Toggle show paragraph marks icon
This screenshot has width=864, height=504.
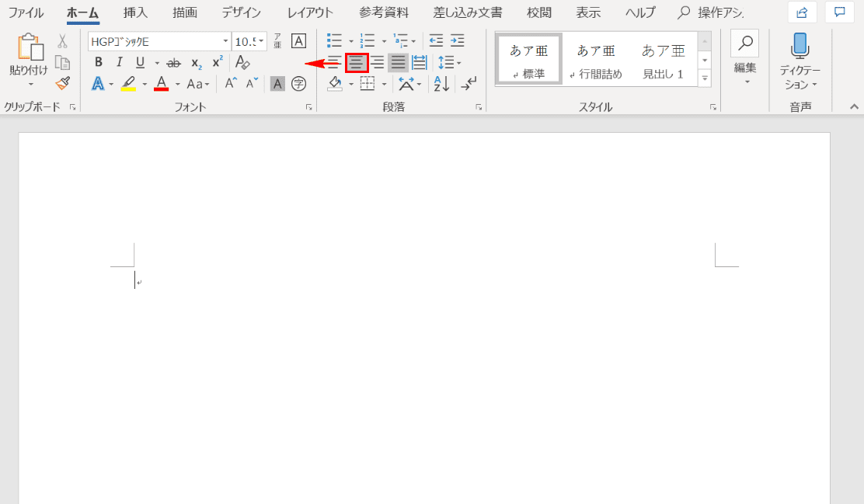coord(469,84)
